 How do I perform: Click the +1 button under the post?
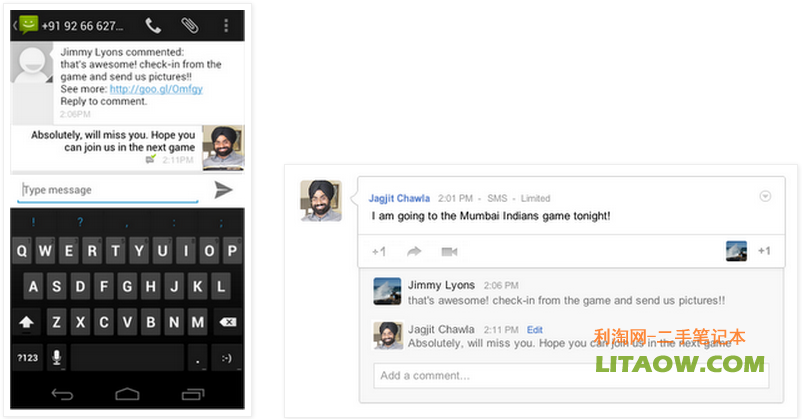(379, 251)
